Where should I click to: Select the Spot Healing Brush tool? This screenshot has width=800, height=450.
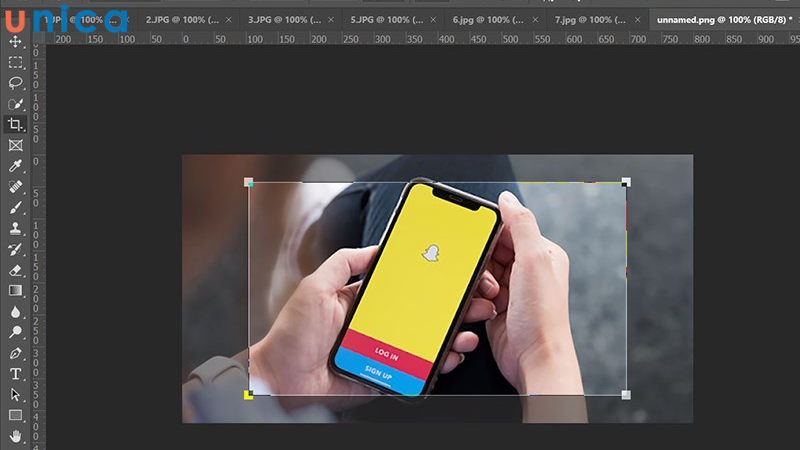[x=15, y=187]
